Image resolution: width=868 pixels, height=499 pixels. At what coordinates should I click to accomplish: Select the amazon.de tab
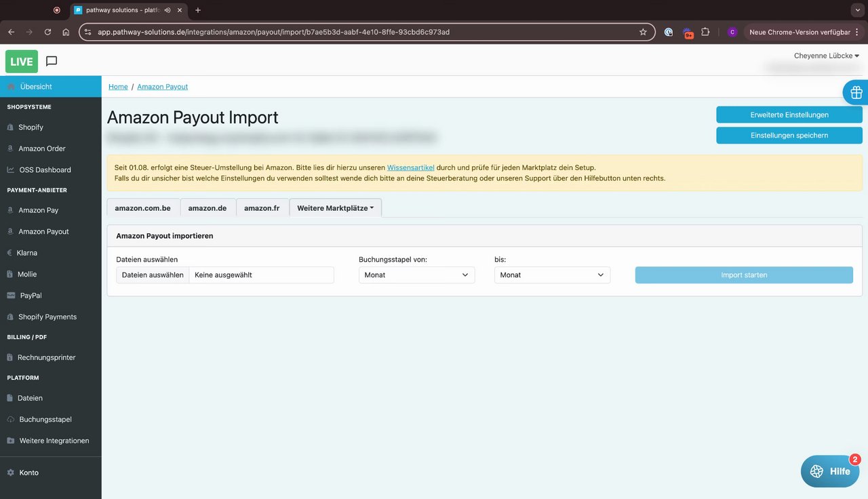[x=208, y=208]
